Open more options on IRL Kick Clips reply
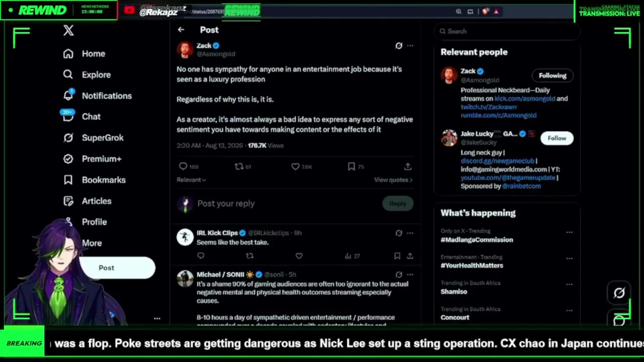The width and height of the screenshot is (644, 362). [x=410, y=233]
